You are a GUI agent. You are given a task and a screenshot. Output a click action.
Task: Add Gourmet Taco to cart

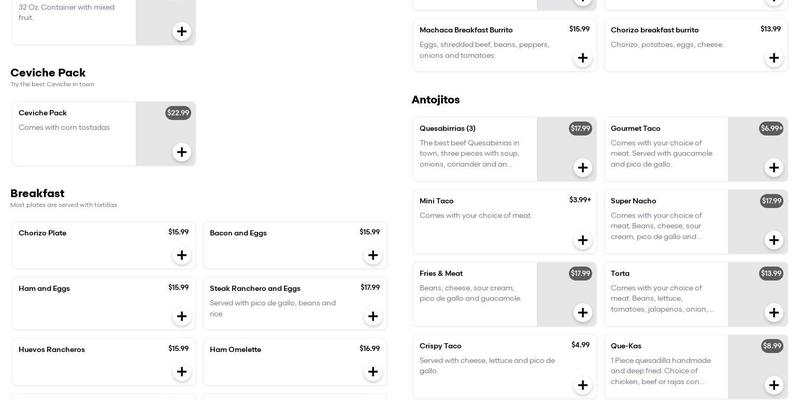(x=774, y=167)
